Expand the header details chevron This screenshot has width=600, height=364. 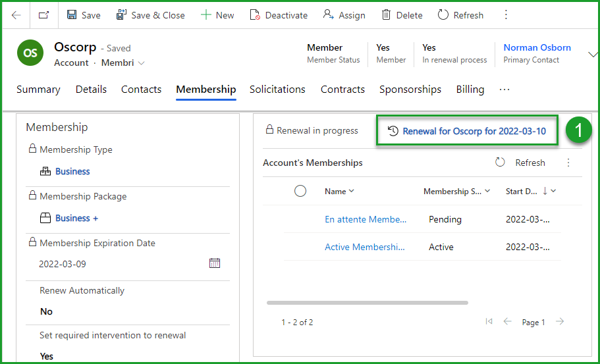[591, 55]
